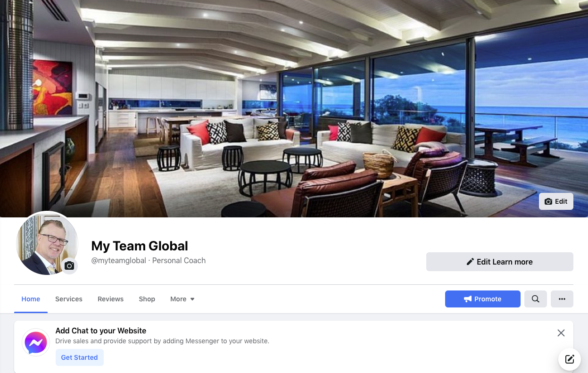The height and width of the screenshot is (373, 588).
Task: Click the Edit Learn more button
Action: pyautogui.click(x=500, y=262)
